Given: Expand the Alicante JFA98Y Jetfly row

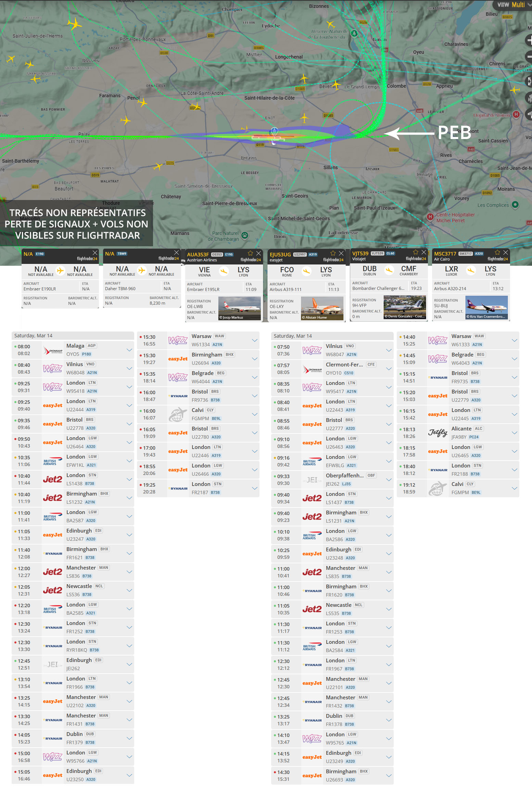Looking at the screenshot, I should [514, 433].
